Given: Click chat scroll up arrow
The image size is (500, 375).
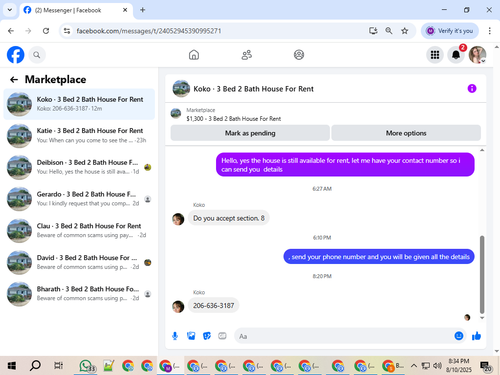Looking at the screenshot, I should click(482, 150).
